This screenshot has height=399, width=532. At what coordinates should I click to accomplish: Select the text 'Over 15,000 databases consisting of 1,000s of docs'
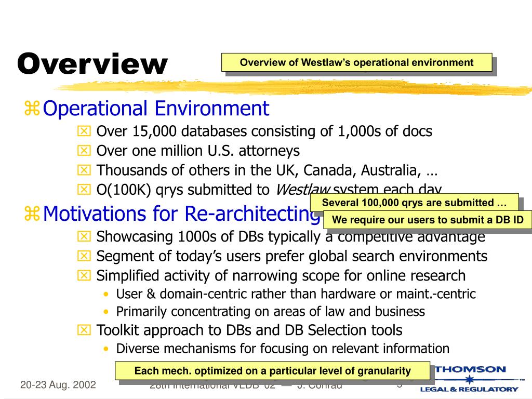(x=264, y=131)
